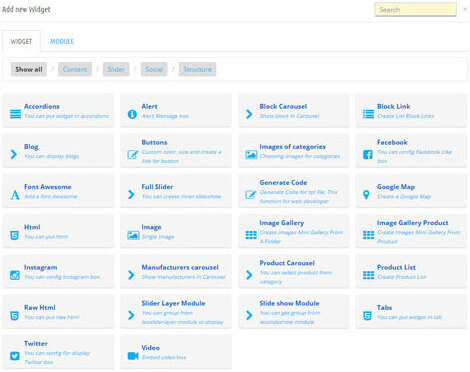Add the Google Map title
The width and height of the screenshot is (470, 372).
[x=396, y=187]
